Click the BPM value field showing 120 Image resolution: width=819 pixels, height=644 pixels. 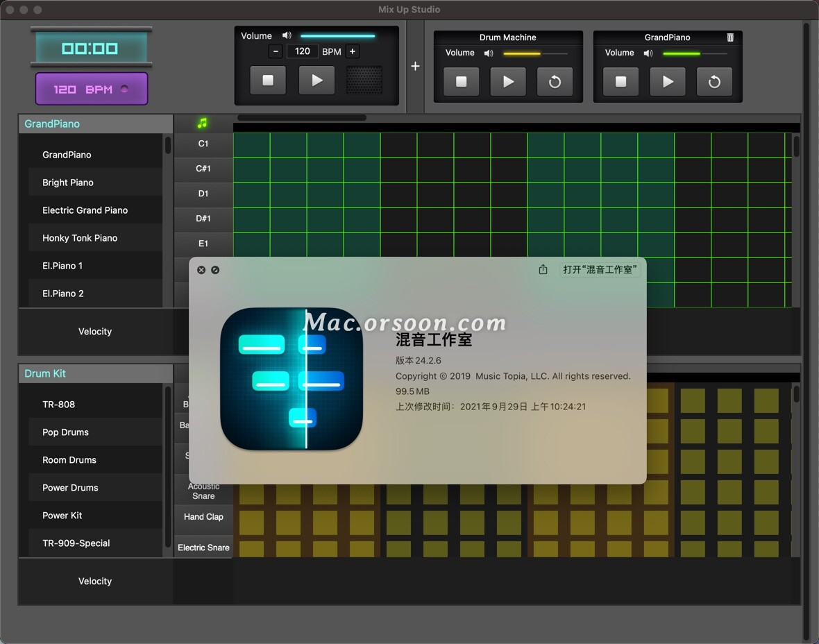tap(303, 51)
